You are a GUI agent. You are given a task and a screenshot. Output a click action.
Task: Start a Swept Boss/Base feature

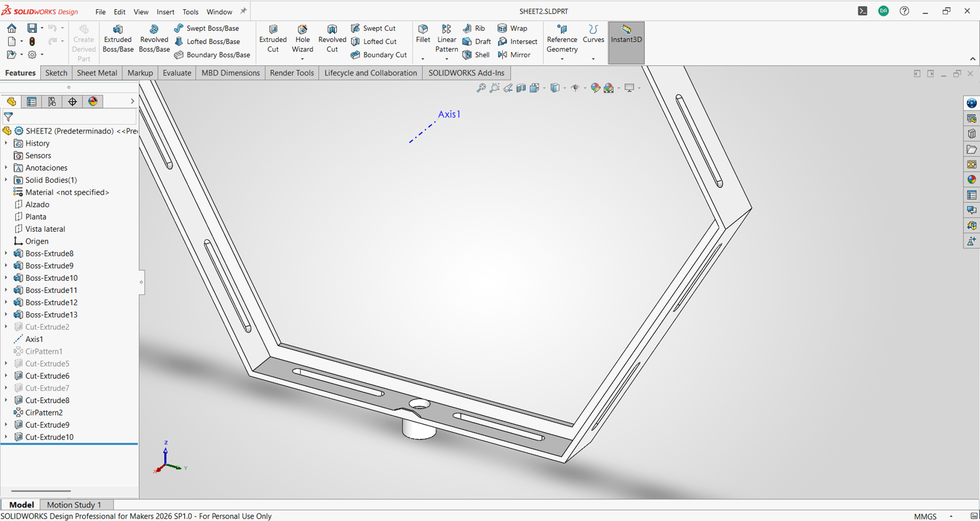[x=206, y=28]
